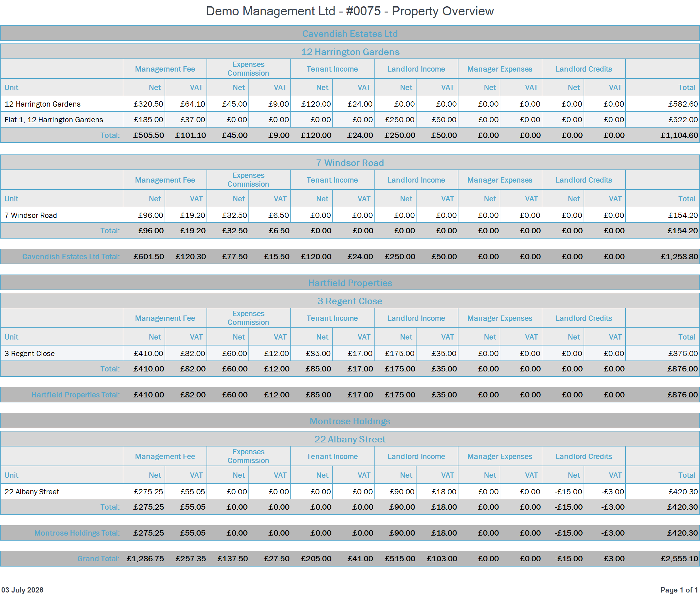Click the £205.00 grand tenant income
700x600 pixels.
316,558
